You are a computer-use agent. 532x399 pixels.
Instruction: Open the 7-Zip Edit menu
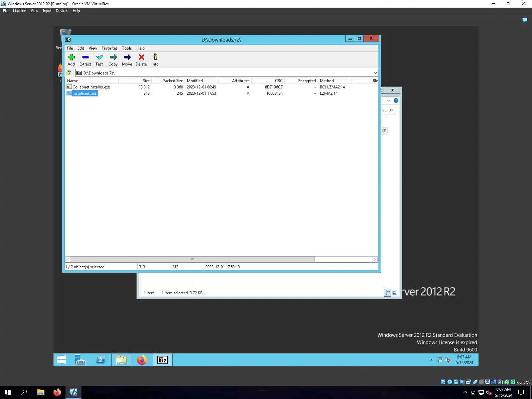[81, 48]
